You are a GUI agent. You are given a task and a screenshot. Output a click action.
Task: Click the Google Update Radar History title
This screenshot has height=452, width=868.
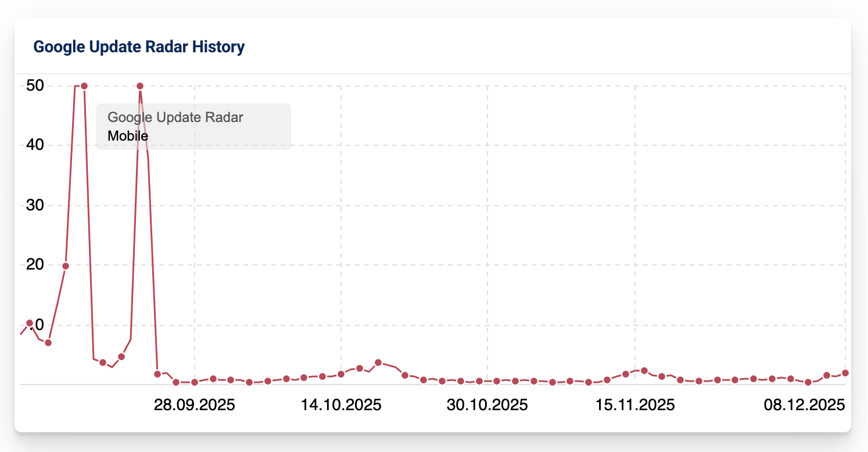click(139, 47)
